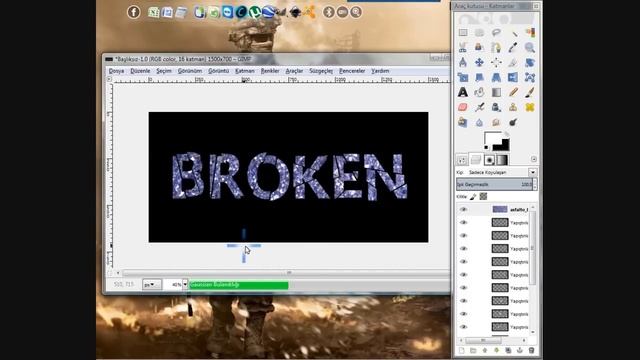The width and height of the screenshot is (640, 360).
Task: Create a new layer group button
Action: click(473, 351)
